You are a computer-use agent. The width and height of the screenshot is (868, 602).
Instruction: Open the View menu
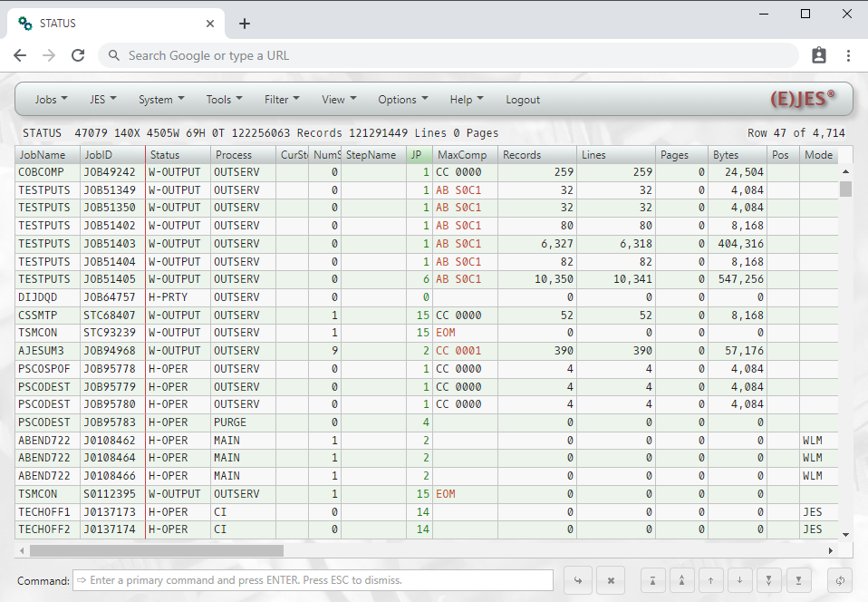point(339,100)
